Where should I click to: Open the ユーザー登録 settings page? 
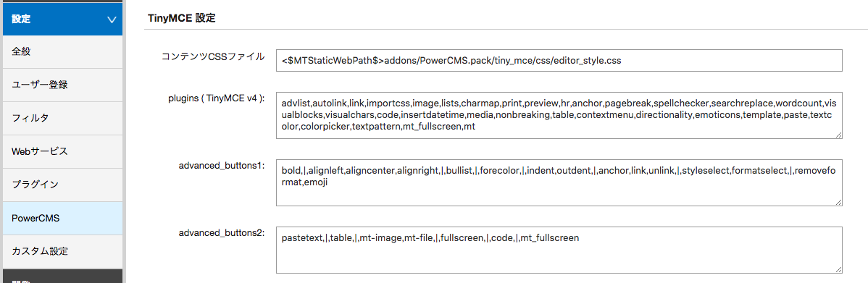(62, 85)
